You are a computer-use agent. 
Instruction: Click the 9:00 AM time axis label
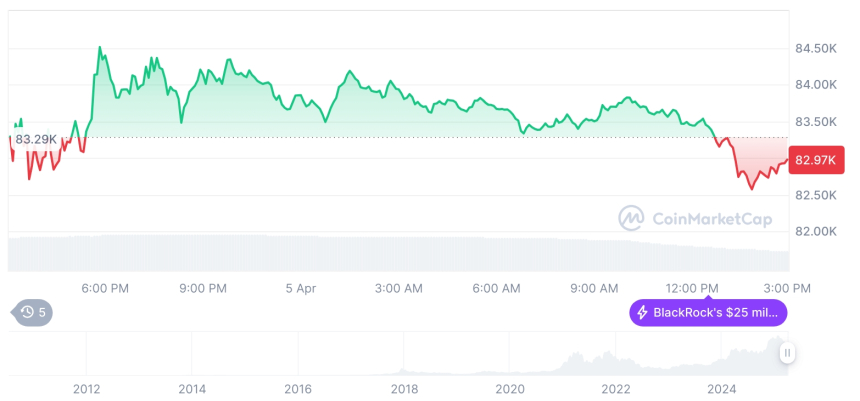point(594,288)
